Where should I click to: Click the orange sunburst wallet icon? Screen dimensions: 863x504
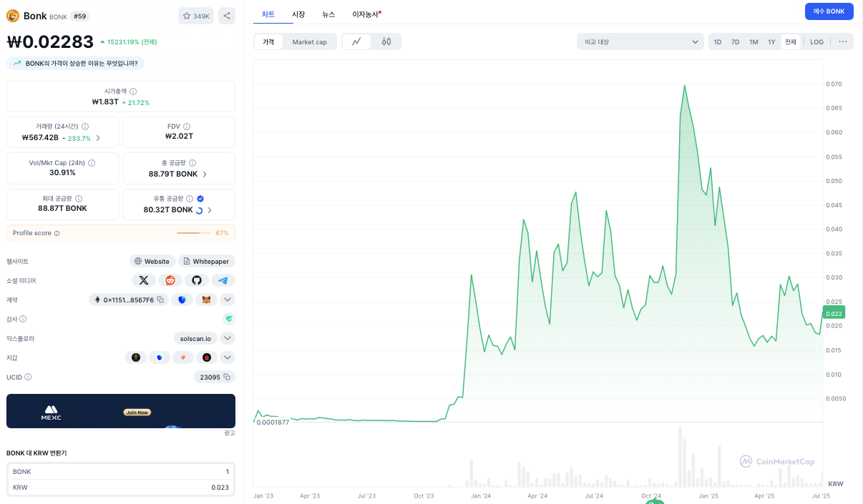coord(183,357)
